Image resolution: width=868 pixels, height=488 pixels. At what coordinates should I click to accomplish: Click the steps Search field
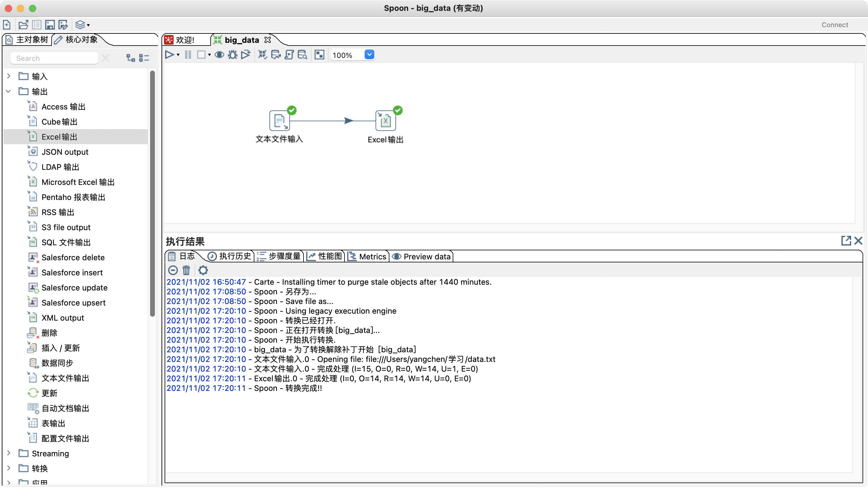pos(54,58)
